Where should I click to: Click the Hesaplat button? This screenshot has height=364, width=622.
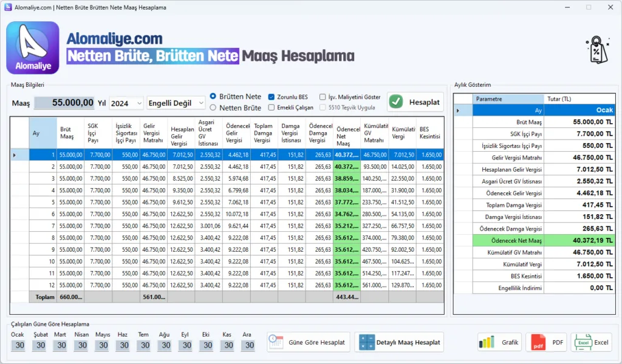coord(415,102)
